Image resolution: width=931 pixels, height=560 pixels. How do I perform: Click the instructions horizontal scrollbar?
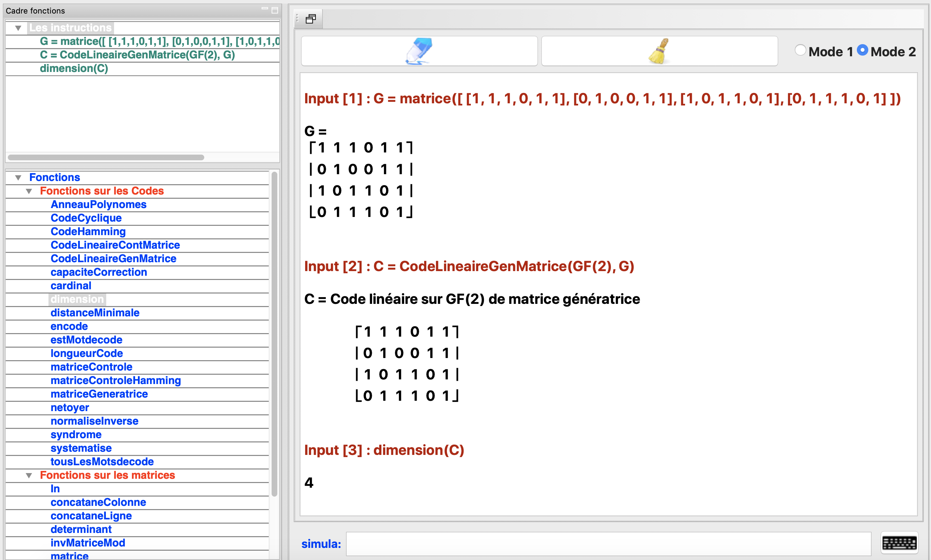click(x=106, y=157)
